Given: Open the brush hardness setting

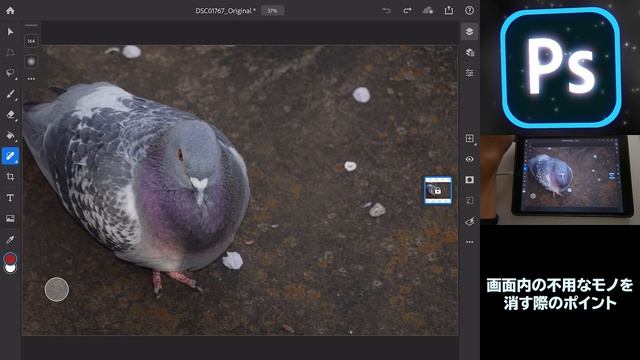Looking at the screenshot, I should click(x=31, y=62).
